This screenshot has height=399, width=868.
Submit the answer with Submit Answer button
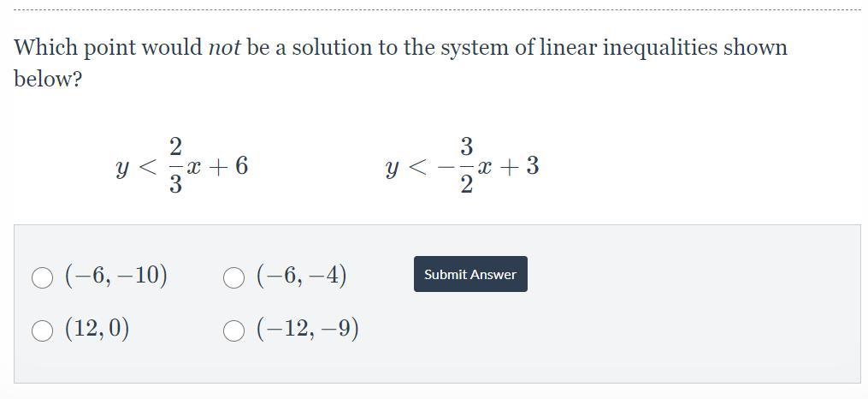pyautogui.click(x=470, y=274)
